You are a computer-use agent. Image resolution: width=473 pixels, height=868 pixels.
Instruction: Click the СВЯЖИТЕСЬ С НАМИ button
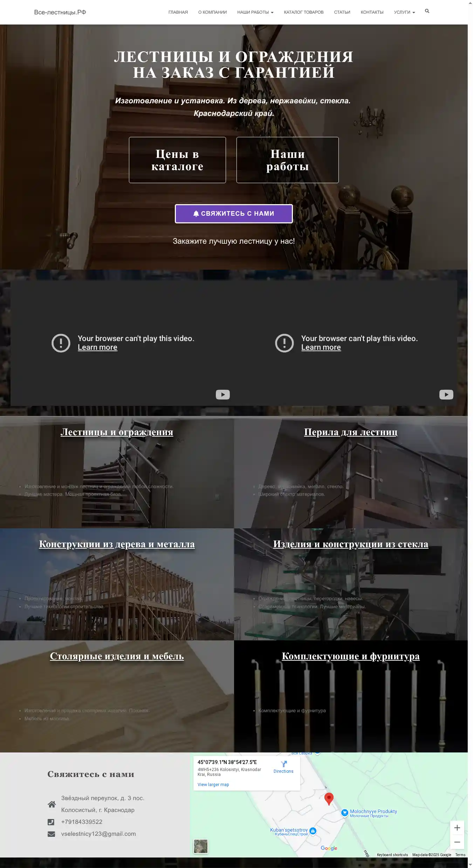click(234, 214)
